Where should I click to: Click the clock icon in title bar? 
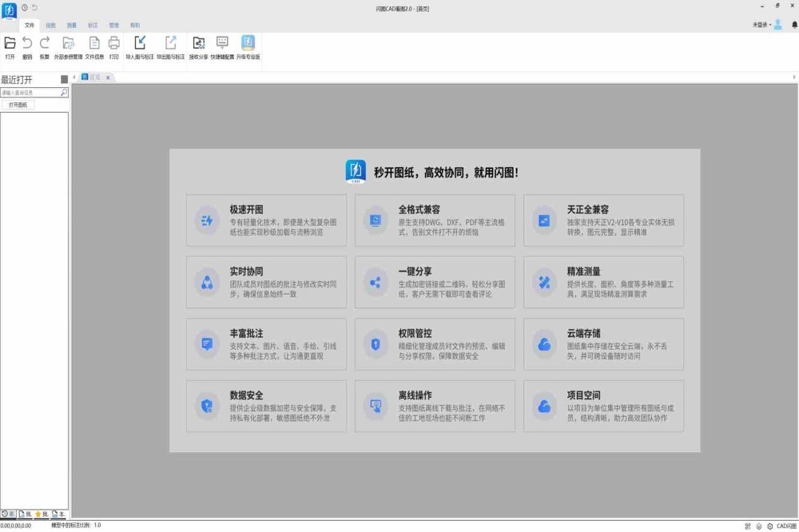pos(24,8)
